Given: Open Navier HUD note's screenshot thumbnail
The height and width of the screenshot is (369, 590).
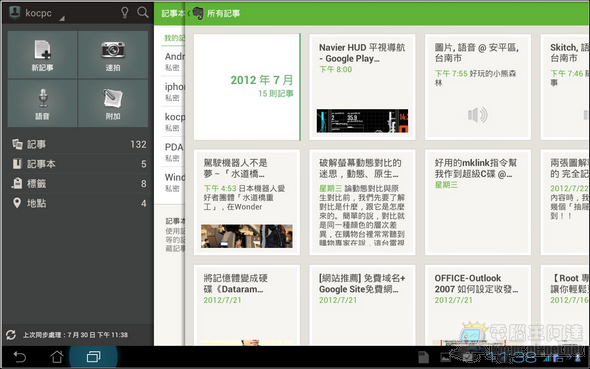Looking at the screenshot, I should 362,121.
